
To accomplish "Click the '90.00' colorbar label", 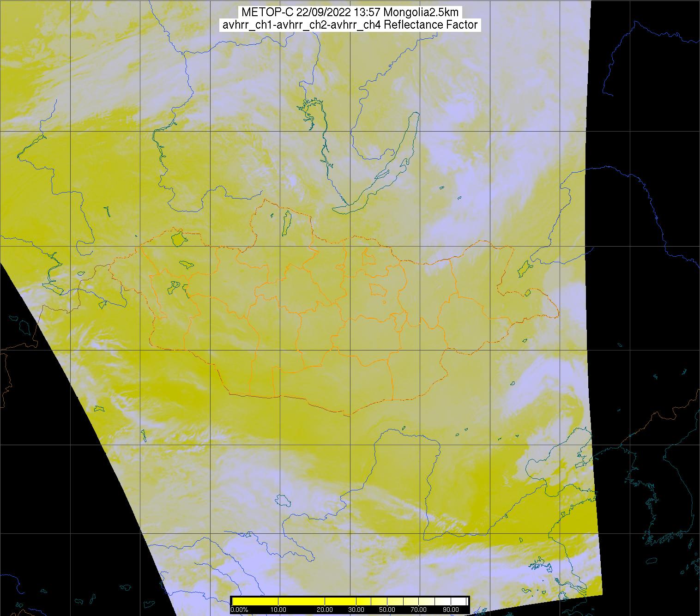I will tap(451, 610).
